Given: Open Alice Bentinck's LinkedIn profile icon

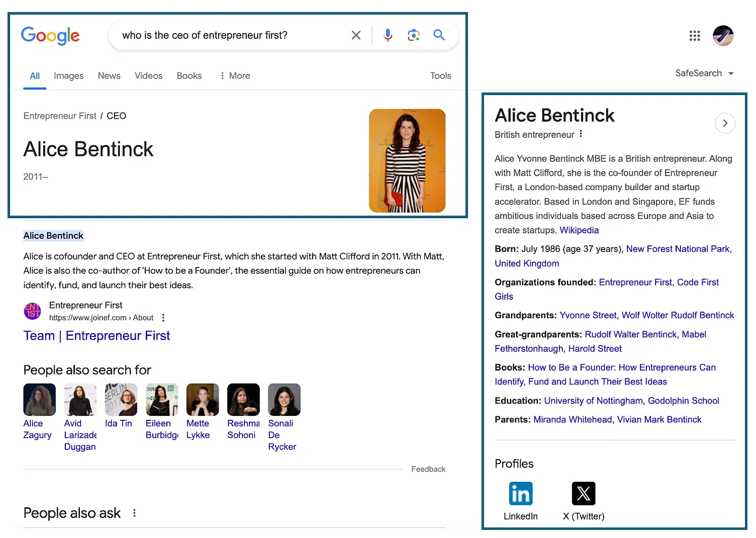Looking at the screenshot, I should click(521, 494).
